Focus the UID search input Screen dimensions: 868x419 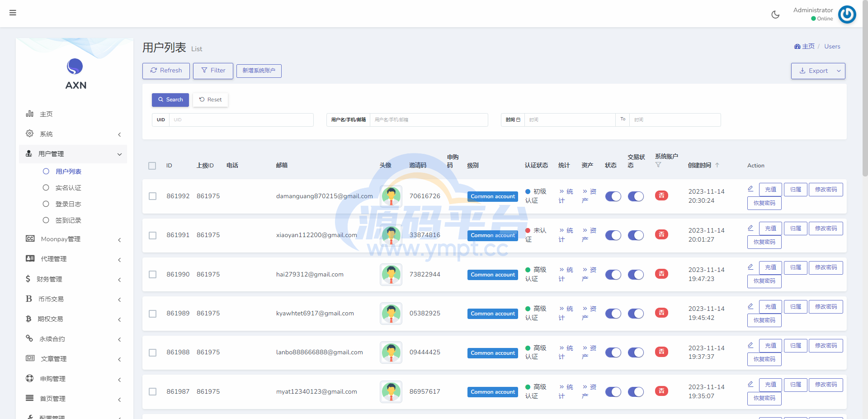241,120
